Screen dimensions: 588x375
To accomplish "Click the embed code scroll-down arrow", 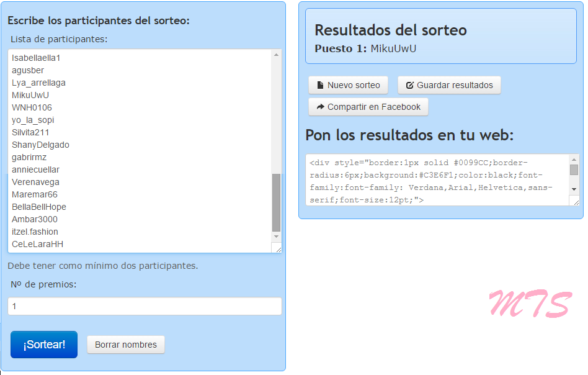I will point(574,189).
